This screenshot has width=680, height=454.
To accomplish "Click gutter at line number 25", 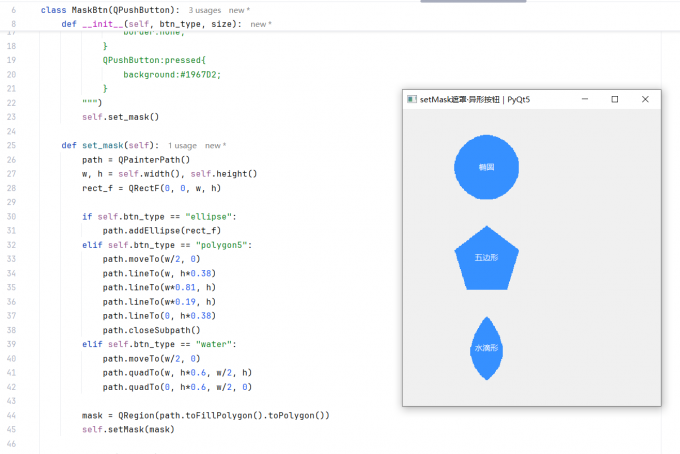I will 12,145.
